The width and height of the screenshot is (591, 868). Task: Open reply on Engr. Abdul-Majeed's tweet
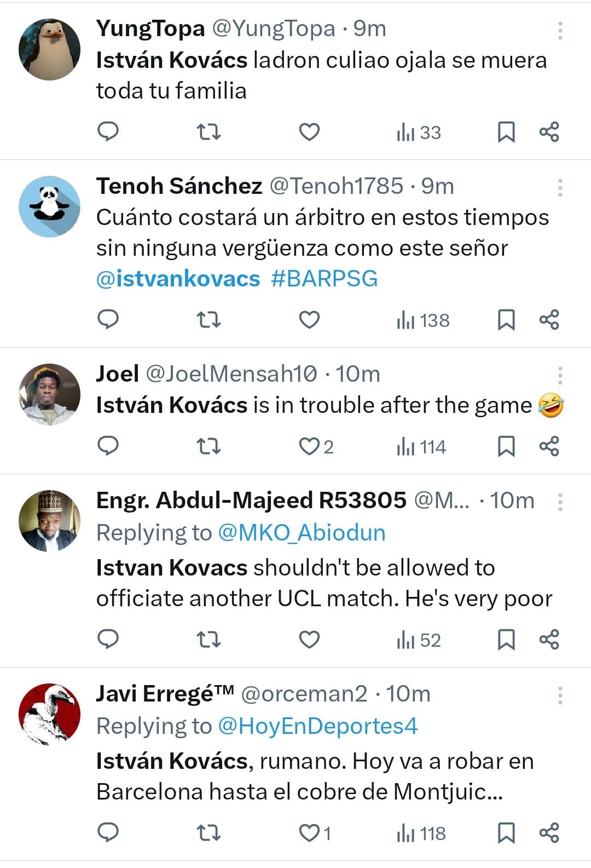click(108, 640)
